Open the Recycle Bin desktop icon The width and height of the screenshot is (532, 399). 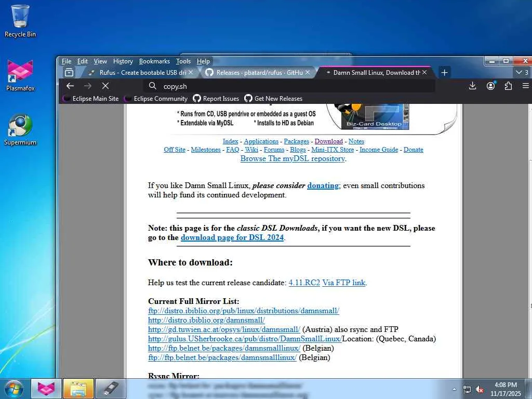click(20, 21)
